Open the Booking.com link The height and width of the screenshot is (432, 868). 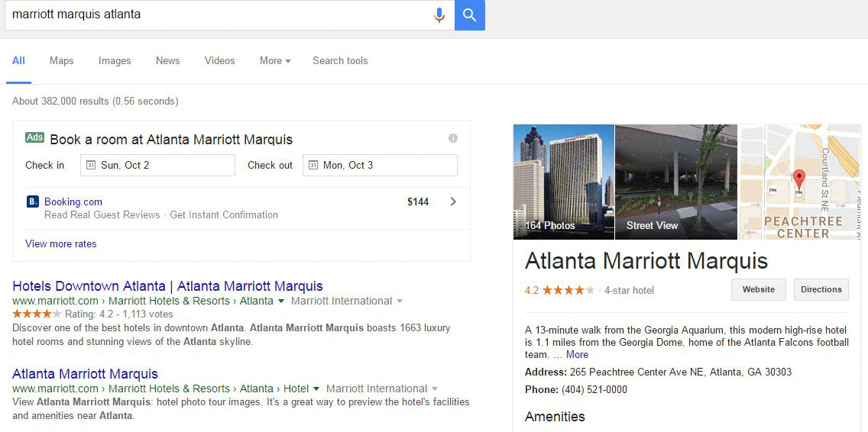coord(73,202)
